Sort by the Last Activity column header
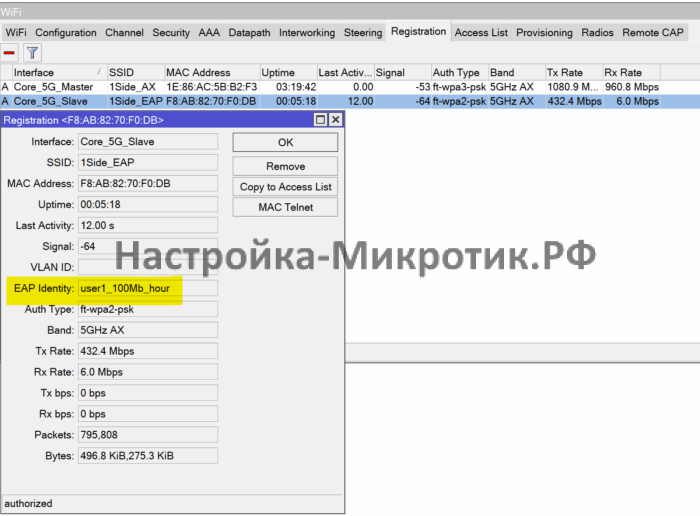The image size is (700, 516). (345, 72)
